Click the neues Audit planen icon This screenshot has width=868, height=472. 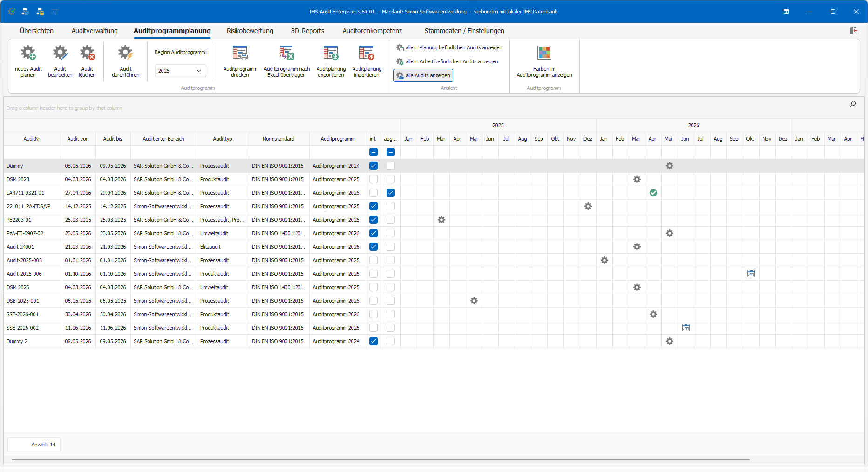28,53
